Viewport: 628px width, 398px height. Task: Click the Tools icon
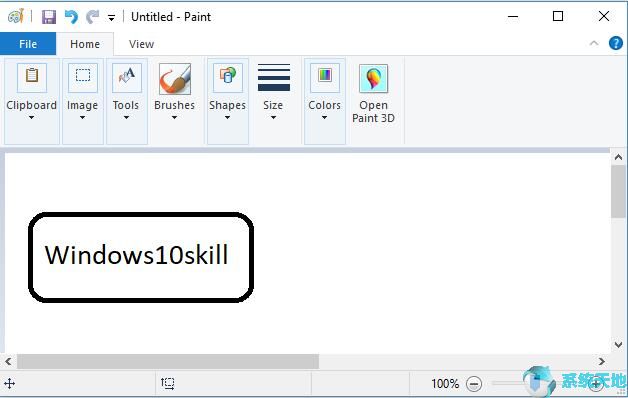(127, 77)
